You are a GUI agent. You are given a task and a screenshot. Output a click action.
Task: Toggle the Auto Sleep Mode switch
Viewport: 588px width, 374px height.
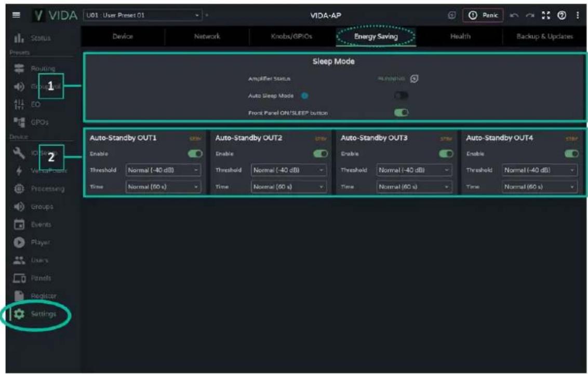pos(401,96)
